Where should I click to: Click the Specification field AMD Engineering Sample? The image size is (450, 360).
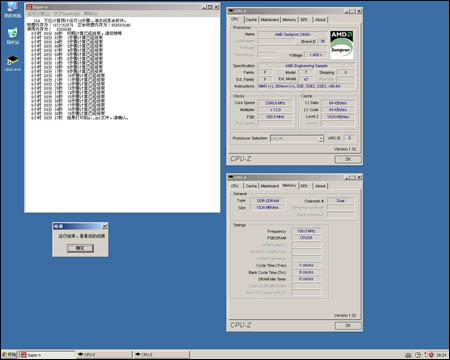tap(306, 66)
